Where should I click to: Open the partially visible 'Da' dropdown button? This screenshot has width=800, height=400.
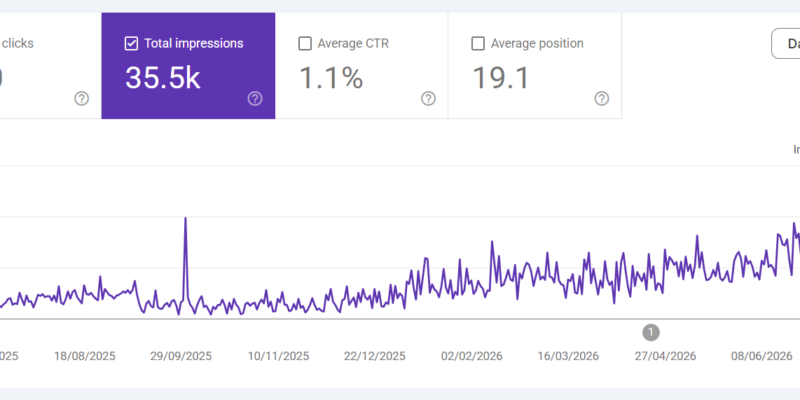click(786, 44)
